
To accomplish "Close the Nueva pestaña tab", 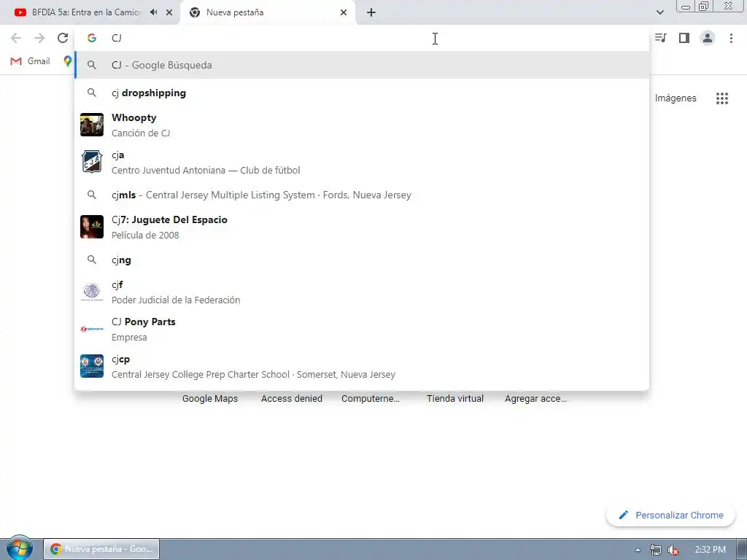I will (344, 12).
